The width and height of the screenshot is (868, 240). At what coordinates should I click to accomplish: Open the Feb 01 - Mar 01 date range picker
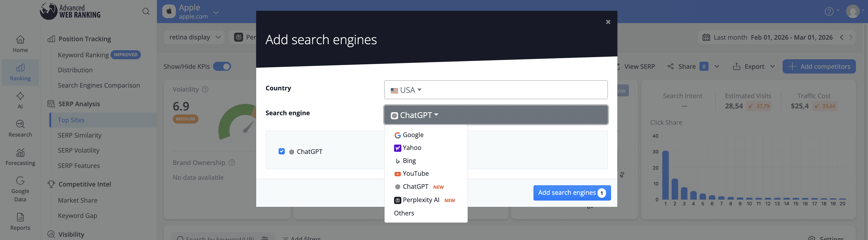pyautogui.click(x=792, y=37)
